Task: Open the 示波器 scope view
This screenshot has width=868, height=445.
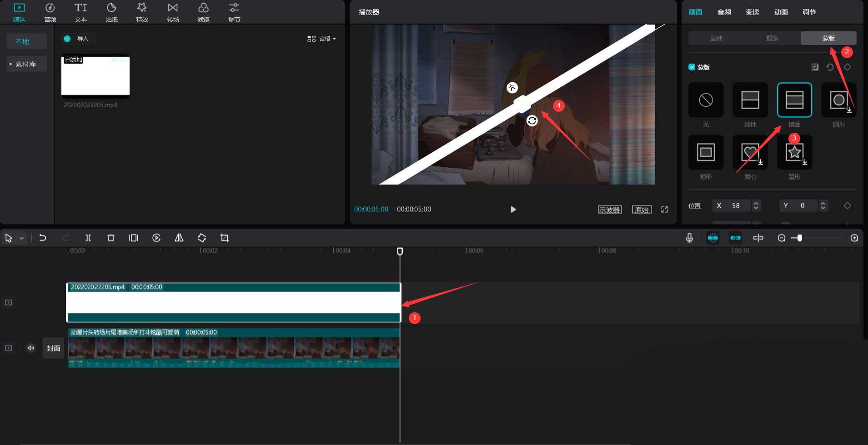Action: [x=610, y=210]
